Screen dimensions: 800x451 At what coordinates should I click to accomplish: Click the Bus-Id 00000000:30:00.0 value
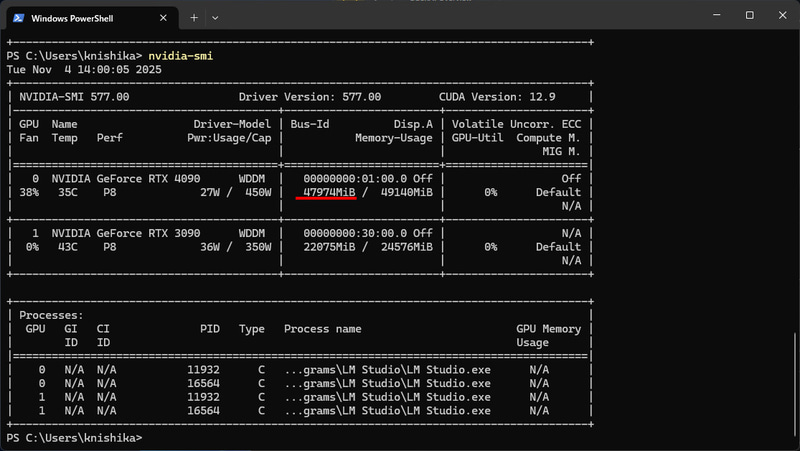pos(355,233)
